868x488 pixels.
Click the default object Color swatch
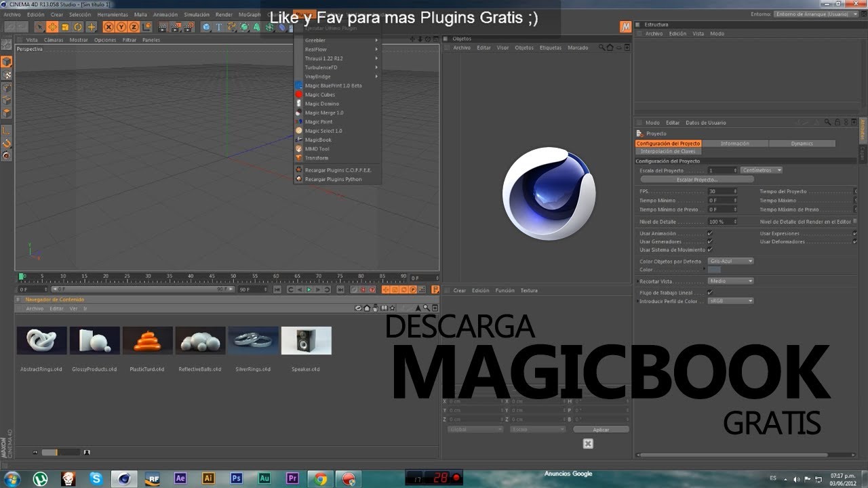tap(714, 270)
